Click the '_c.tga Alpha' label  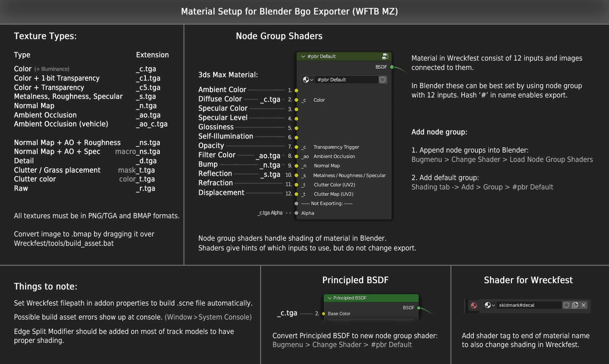coord(270,213)
